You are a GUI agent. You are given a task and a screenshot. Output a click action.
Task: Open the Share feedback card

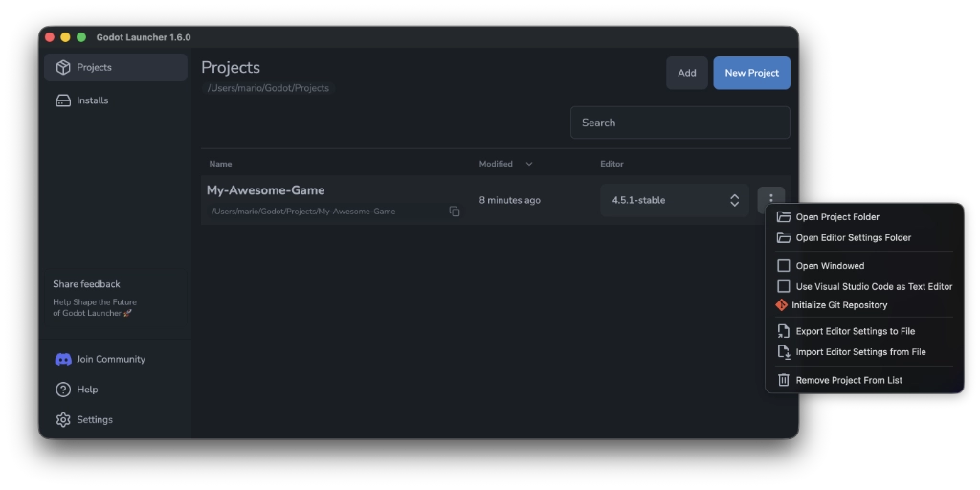tap(116, 299)
